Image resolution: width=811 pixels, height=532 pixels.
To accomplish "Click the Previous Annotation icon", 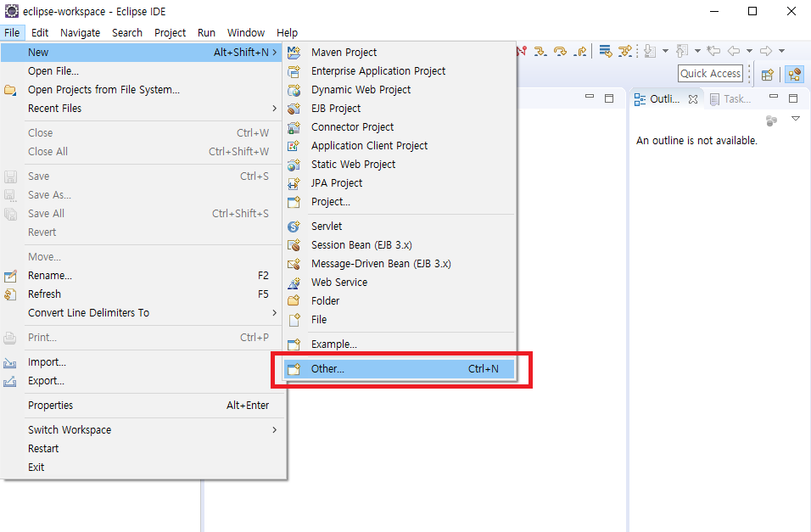I will pyautogui.click(x=682, y=51).
